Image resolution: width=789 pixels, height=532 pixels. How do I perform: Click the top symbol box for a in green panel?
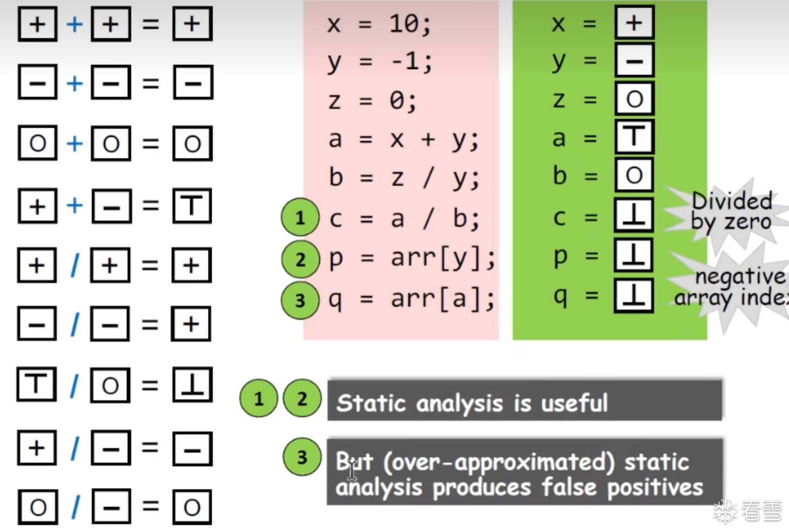coord(634,137)
